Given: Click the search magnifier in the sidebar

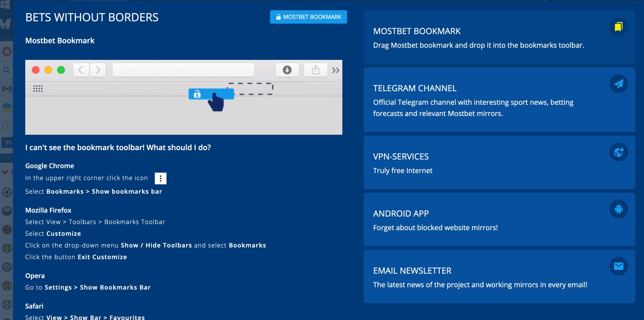Looking at the screenshot, I should coord(7,70).
